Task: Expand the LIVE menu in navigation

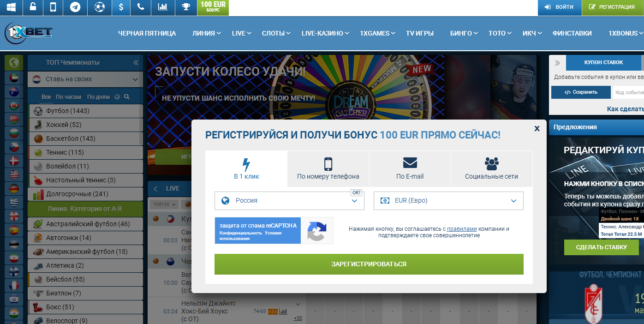Action: (241, 33)
